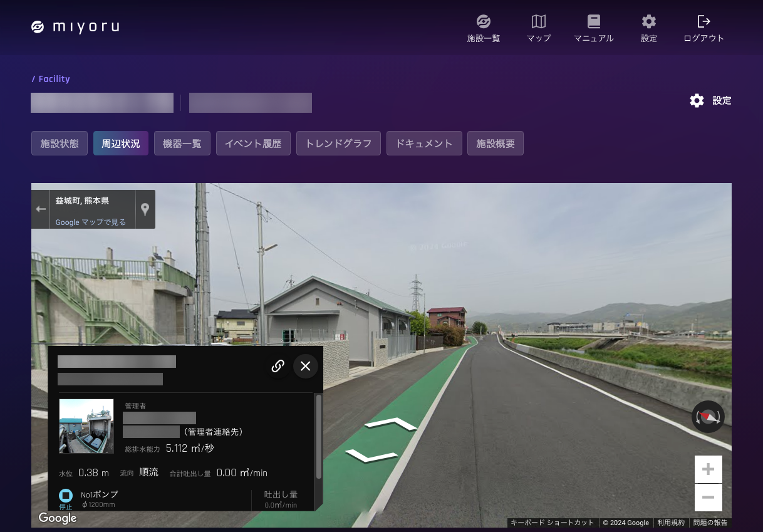Open キーボード ショートカット
Viewport: 763px width, 532px height.
coord(553,523)
